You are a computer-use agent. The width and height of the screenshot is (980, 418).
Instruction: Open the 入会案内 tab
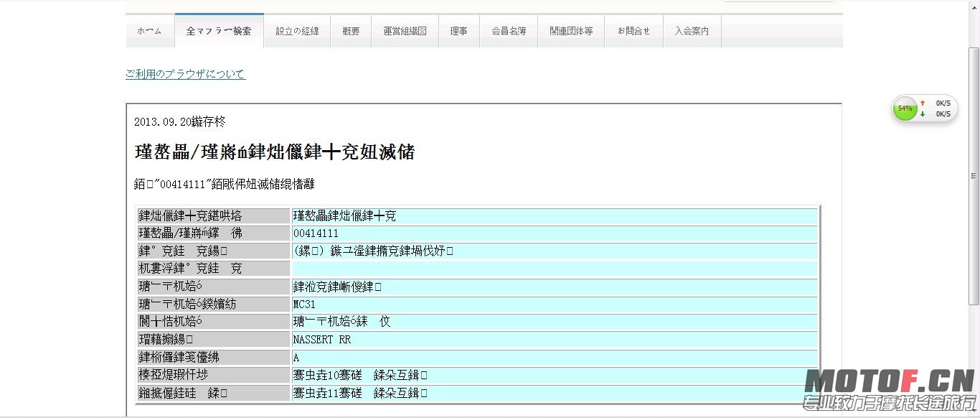pyautogui.click(x=692, y=31)
